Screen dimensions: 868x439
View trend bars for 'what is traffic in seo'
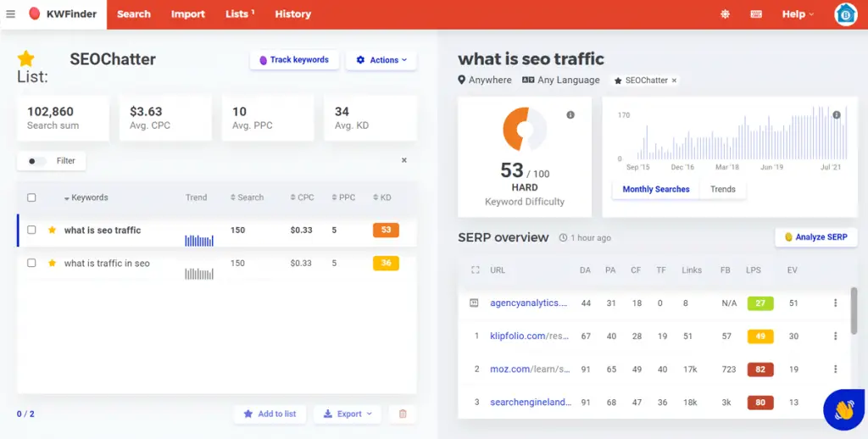click(198, 274)
